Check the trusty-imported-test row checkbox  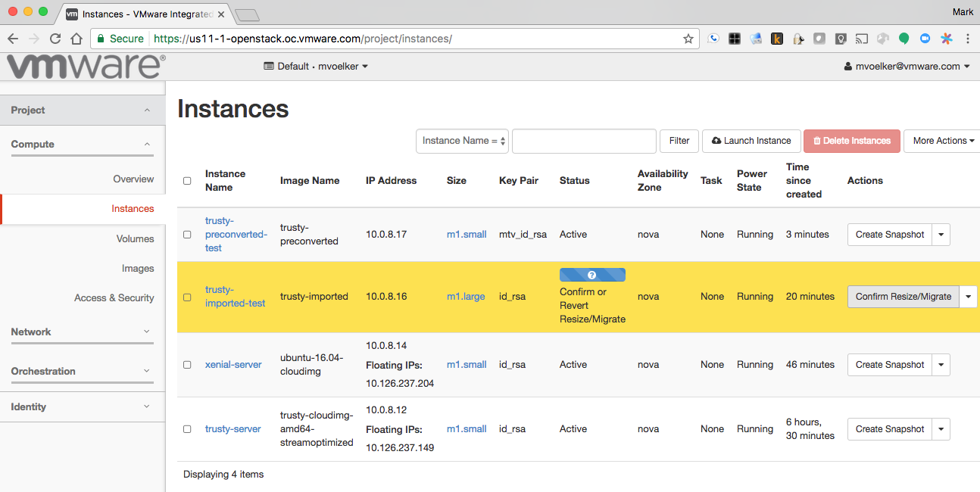tap(187, 297)
